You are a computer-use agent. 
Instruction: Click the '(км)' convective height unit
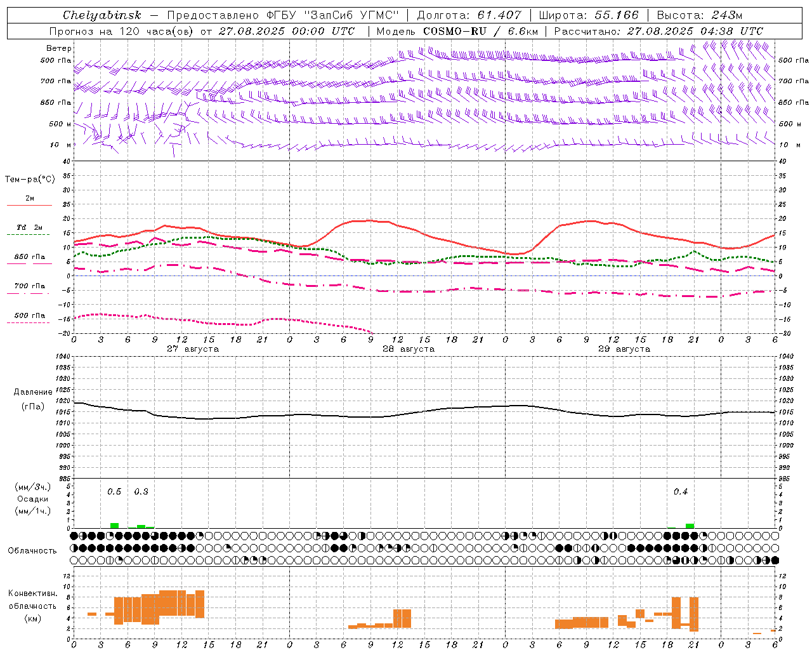point(32,618)
